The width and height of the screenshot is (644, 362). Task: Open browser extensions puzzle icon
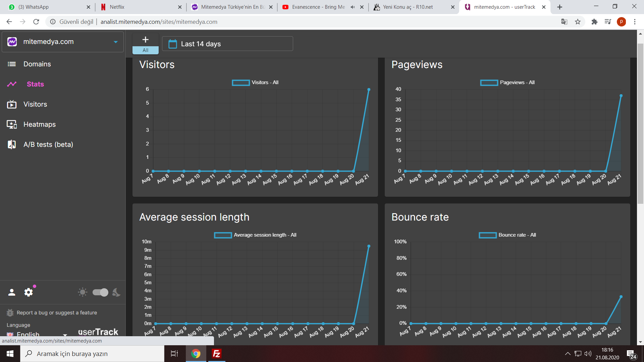point(594,22)
